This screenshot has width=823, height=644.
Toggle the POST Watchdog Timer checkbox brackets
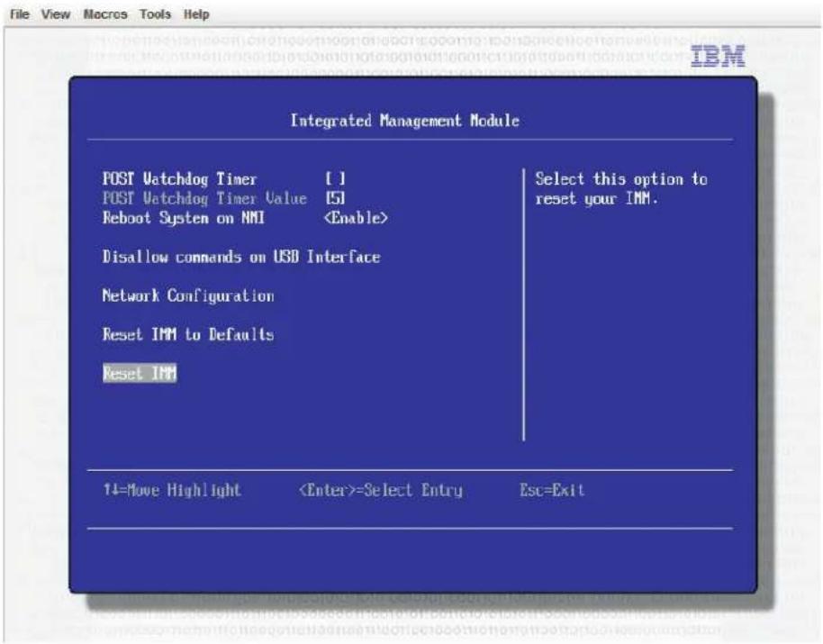coord(335,179)
